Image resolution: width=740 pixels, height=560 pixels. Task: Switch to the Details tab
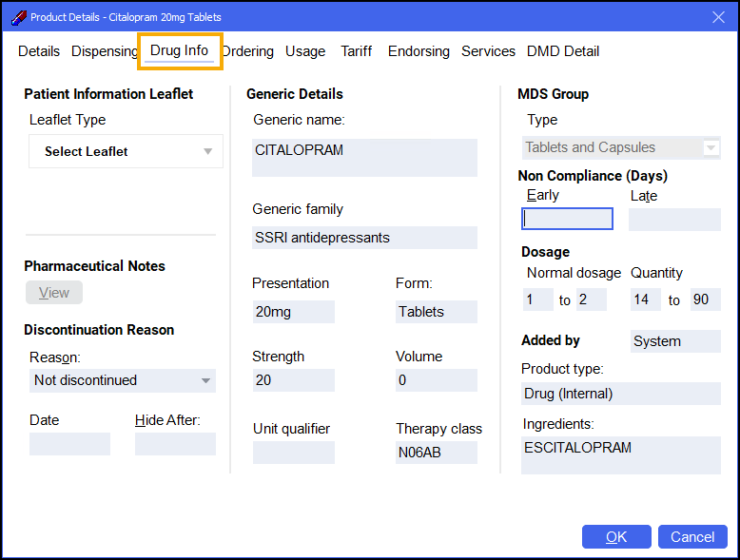[x=39, y=51]
